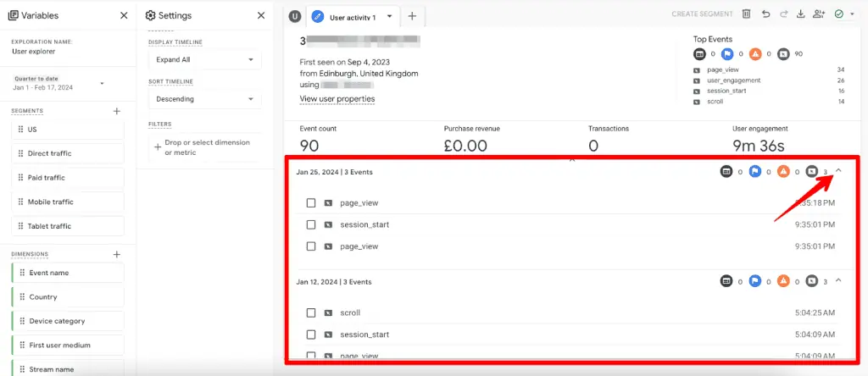Image resolution: width=868 pixels, height=376 pixels.
Task: Click blue flag icon in Jan 12 row
Action: (755, 281)
